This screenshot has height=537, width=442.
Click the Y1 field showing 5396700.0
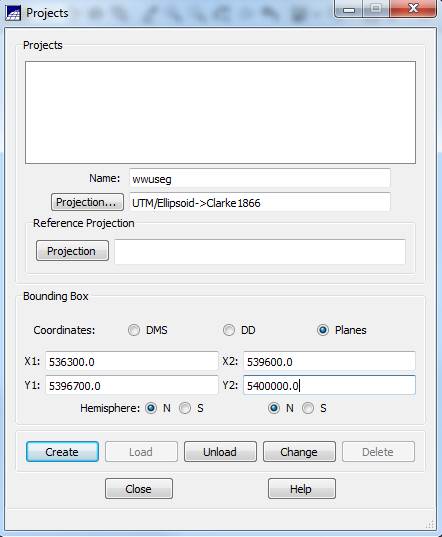click(131, 385)
